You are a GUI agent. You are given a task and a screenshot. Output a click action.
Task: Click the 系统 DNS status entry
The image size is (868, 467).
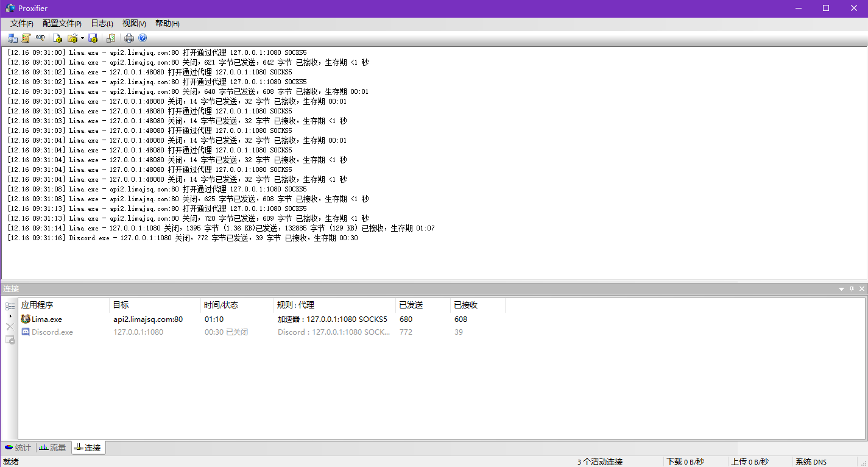click(811, 462)
